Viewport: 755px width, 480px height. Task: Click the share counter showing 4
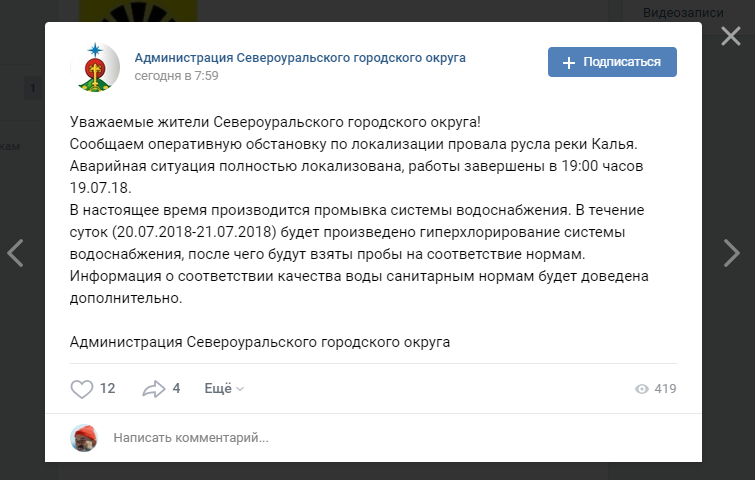coord(176,389)
